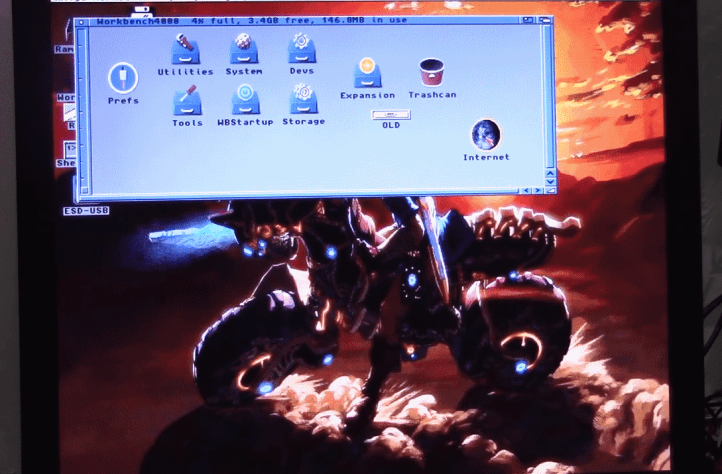Open the WBStartup drawer

click(x=244, y=99)
